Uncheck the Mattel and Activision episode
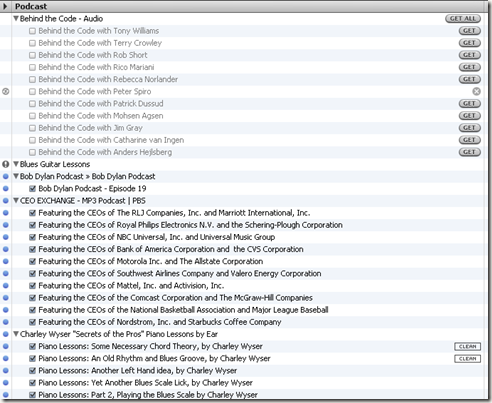This screenshot has width=492, height=403. coord(32,286)
